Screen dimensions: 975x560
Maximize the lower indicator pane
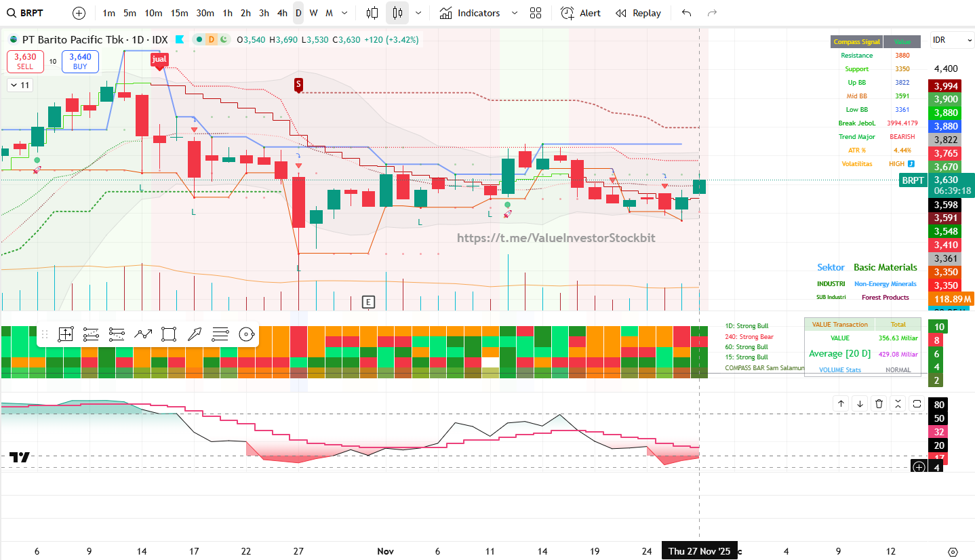(917, 403)
